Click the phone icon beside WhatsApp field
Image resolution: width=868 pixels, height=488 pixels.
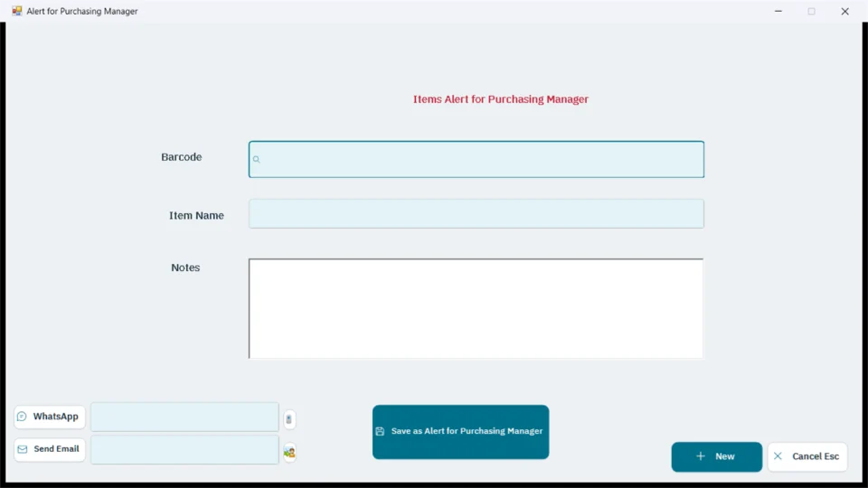[288, 419]
